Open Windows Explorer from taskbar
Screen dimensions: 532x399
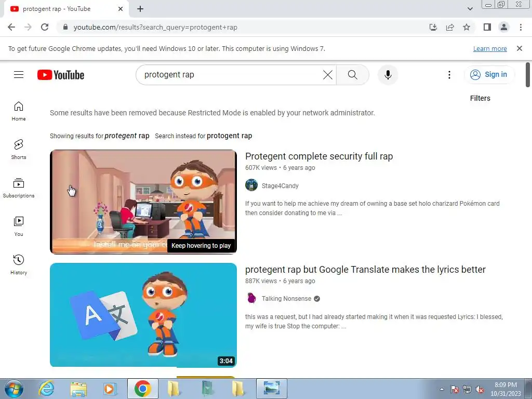(x=78, y=389)
